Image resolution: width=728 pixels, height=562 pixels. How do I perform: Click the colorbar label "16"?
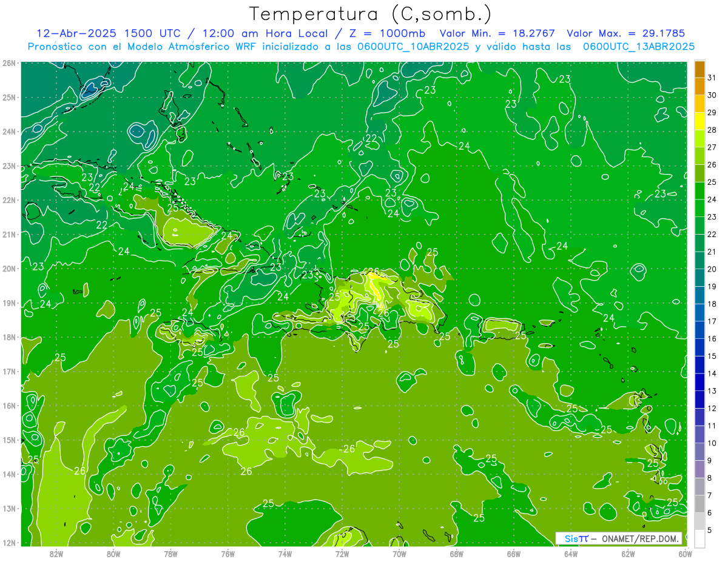tap(712, 339)
